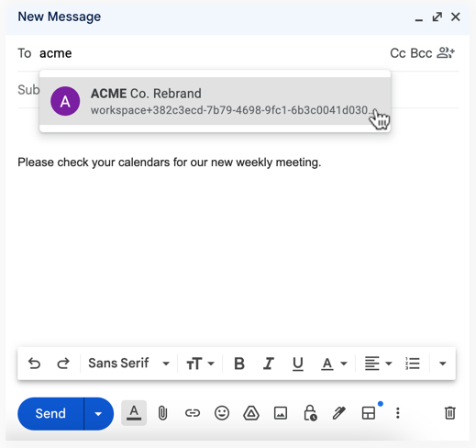
Task: Open the layout templates icon
Action: 369,413
